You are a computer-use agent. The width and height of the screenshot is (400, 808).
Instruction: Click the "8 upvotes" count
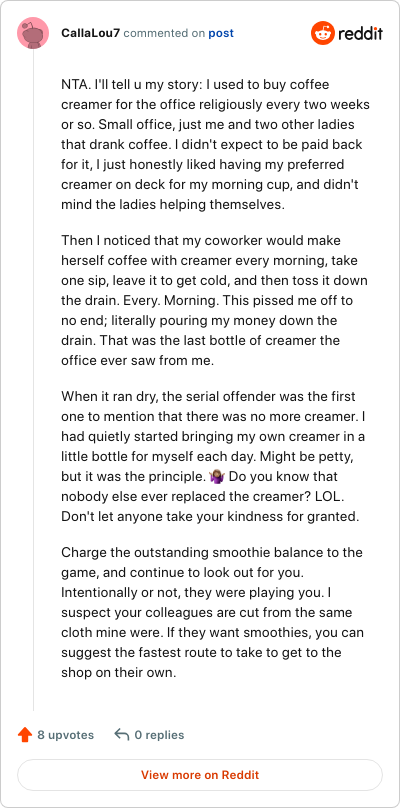pos(65,734)
